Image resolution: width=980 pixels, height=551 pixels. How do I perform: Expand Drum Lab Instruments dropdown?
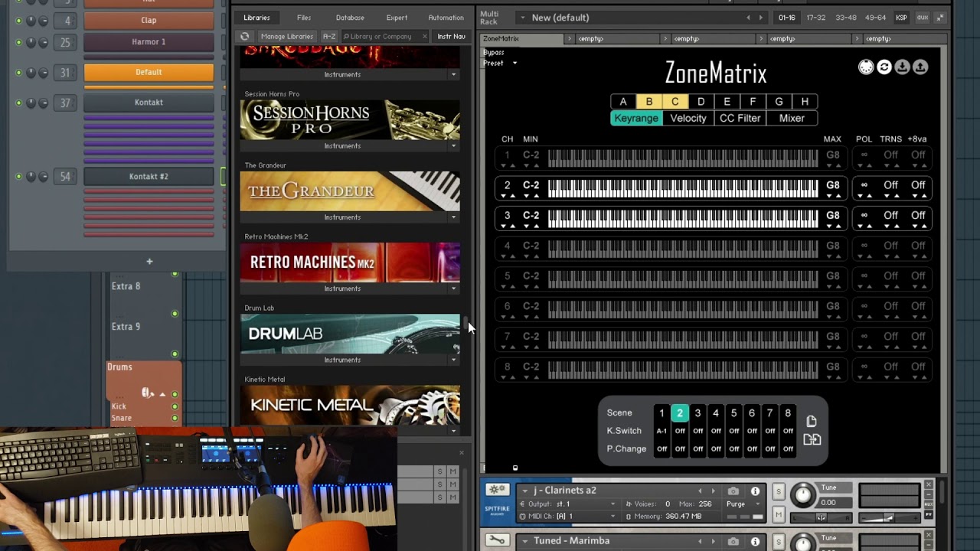coord(453,360)
